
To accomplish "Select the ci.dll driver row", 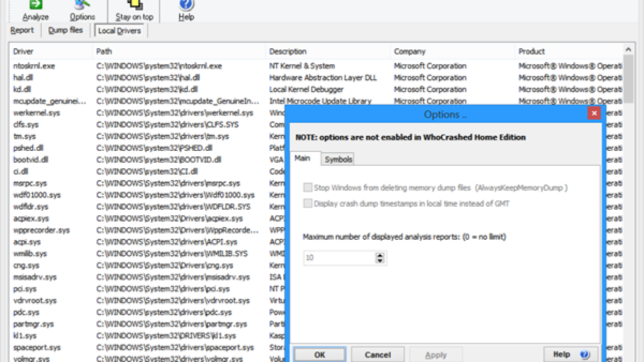I will click(148, 172).
